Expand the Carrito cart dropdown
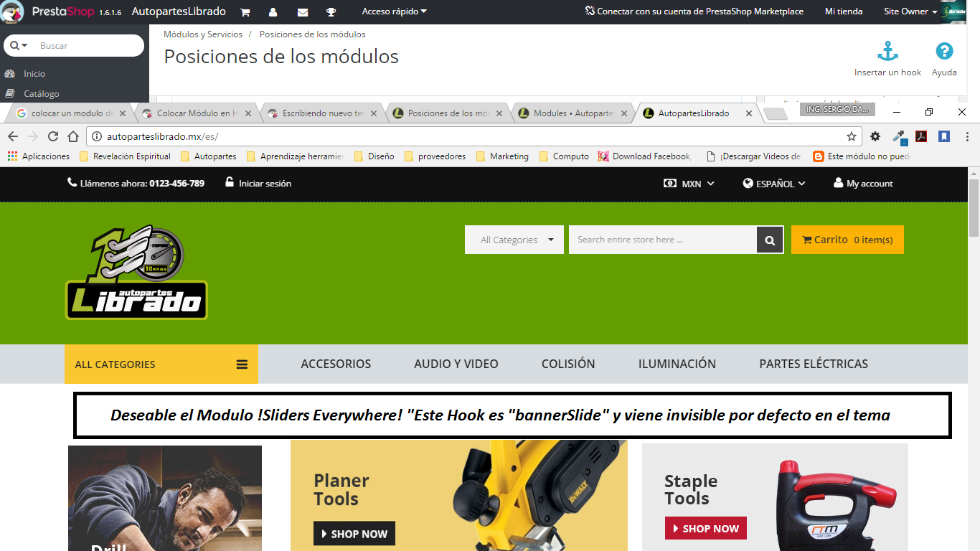 tap(847, 240)
